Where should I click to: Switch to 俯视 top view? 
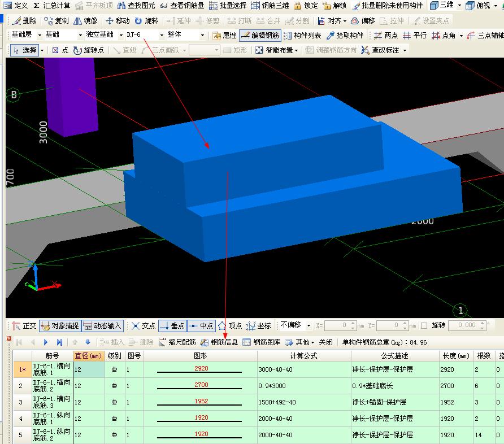coord(478,5)
